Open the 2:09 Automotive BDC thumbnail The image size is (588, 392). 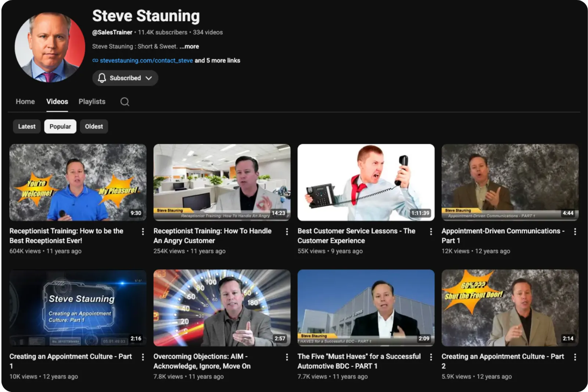(x=366, y=308)
